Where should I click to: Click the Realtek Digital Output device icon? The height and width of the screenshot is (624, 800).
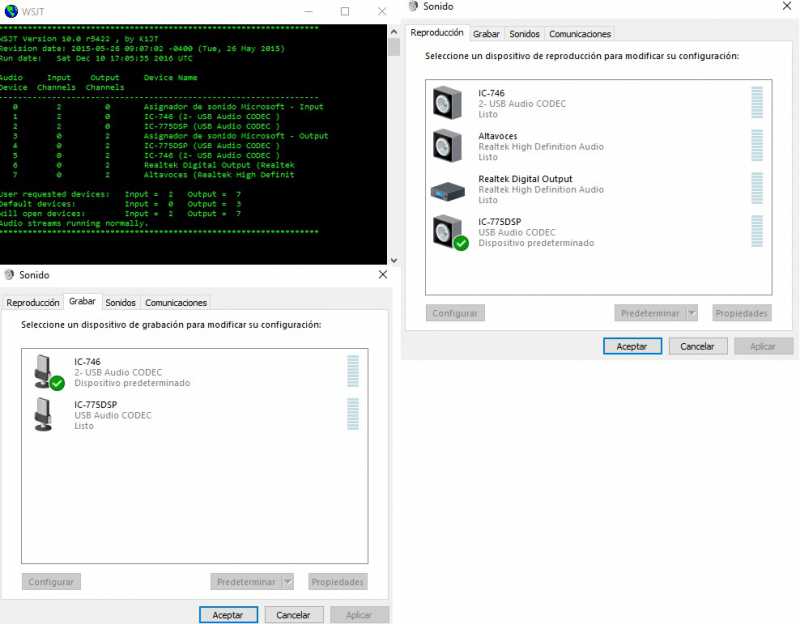447,191
